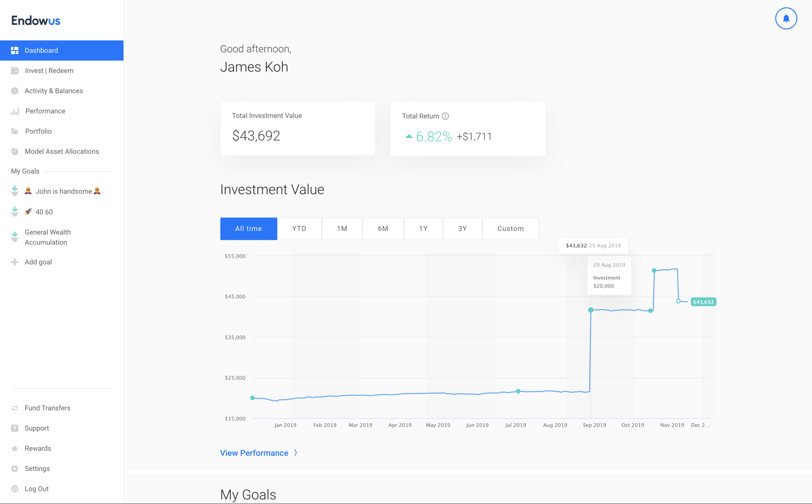Click the 29 Aug 2019 chart data point
812x504 pixels.
[591, 310]
